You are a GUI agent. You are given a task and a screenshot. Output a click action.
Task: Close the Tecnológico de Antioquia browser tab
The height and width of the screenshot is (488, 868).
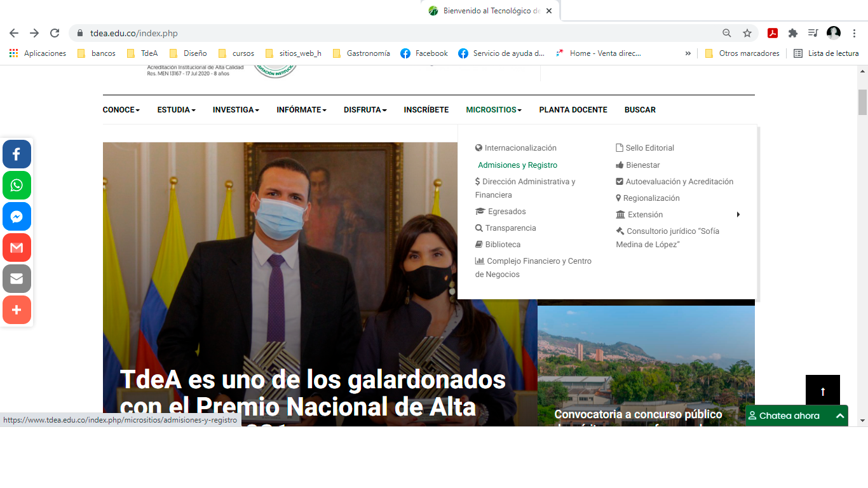[549, 11]
